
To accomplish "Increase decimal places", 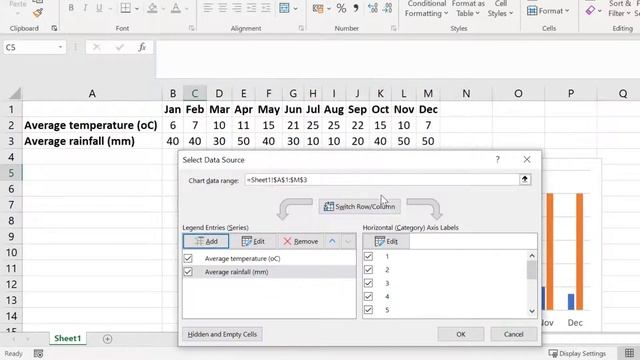I will click(373, 8).
